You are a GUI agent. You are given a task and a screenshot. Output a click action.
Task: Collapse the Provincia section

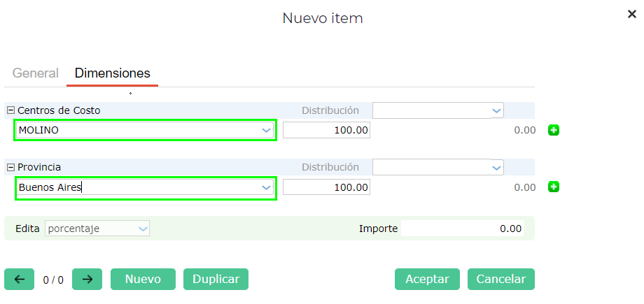(10, 168)
